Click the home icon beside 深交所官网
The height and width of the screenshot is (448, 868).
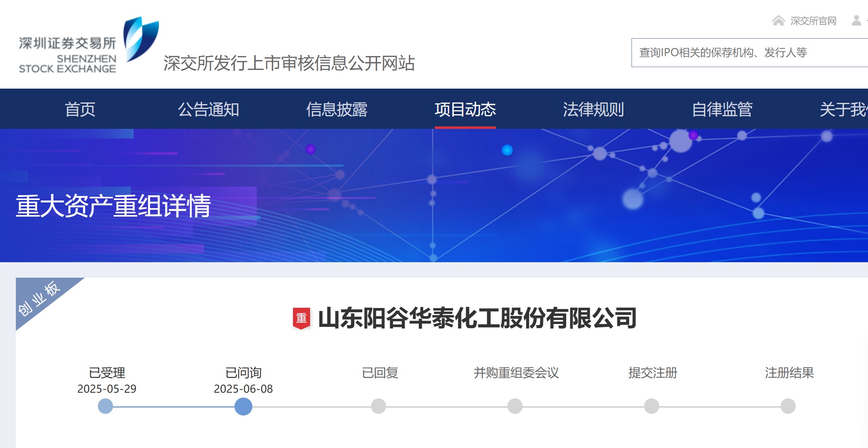pos(778,21)
